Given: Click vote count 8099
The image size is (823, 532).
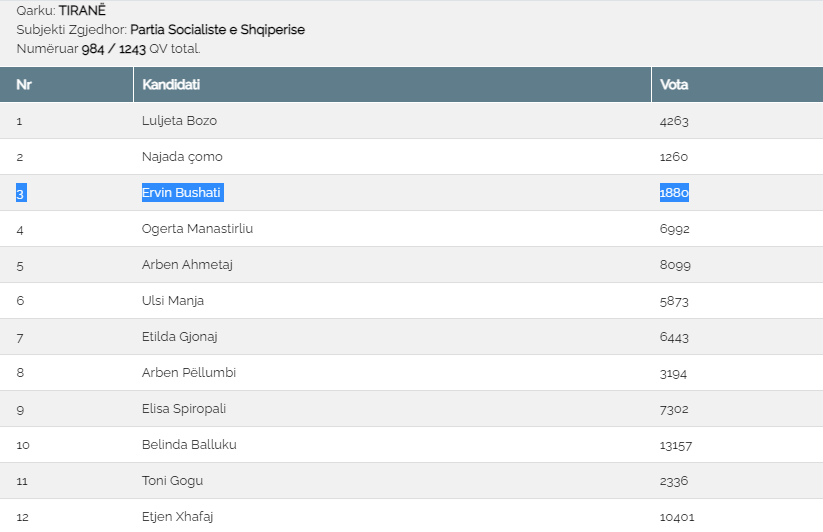Looking at the screenshot, I should click(675, 265).
